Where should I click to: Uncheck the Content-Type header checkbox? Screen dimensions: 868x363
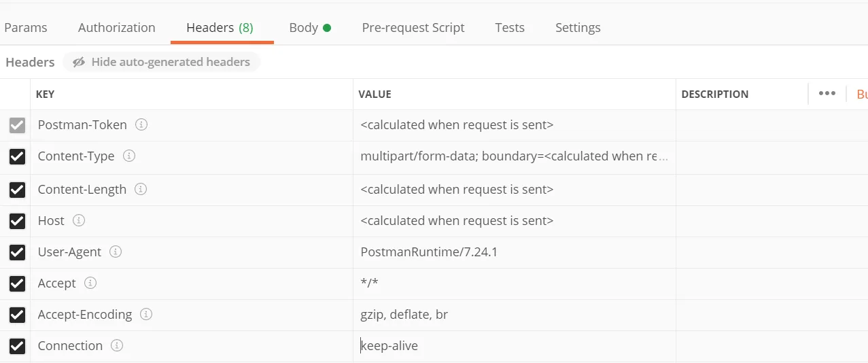tap(17, 157)
